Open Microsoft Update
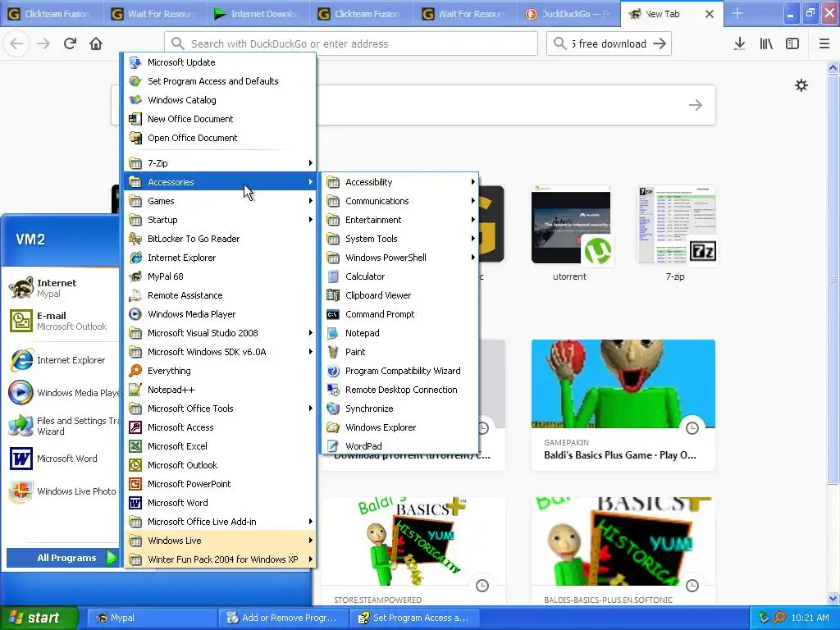840x630 pixels. point(220,62)
